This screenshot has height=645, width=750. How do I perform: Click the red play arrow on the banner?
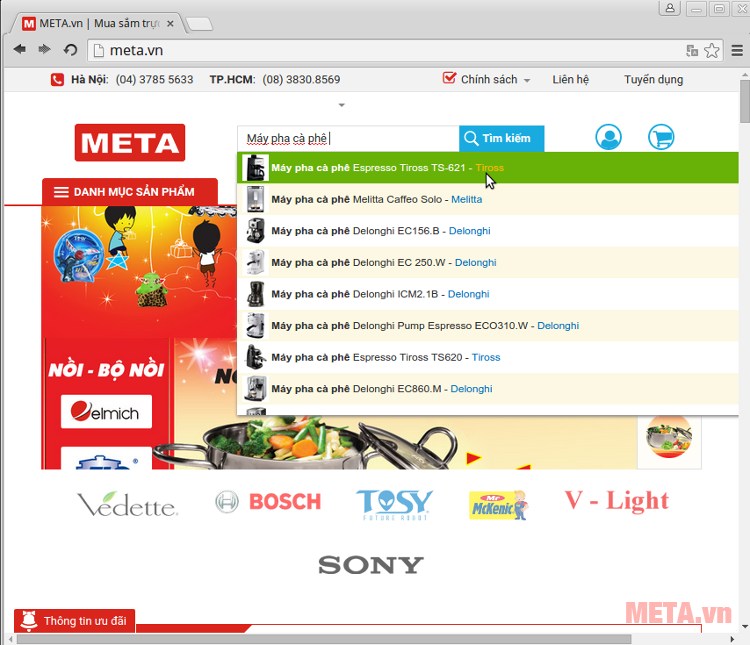[x=474, y=458]
